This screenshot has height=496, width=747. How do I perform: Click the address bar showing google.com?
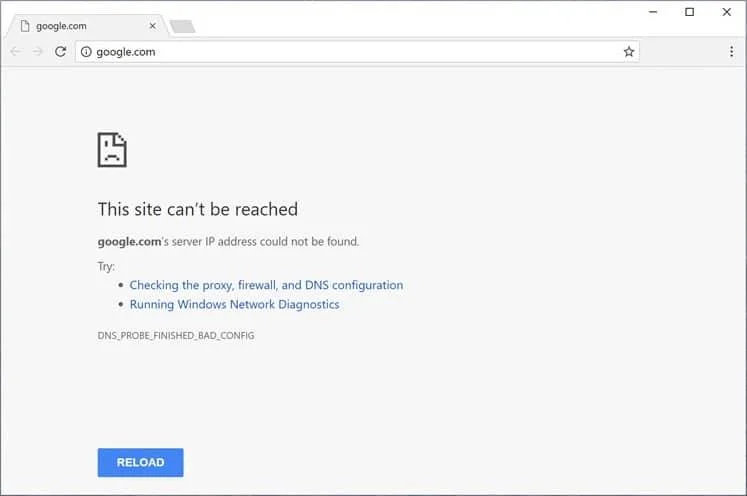[x=357, y=51]
